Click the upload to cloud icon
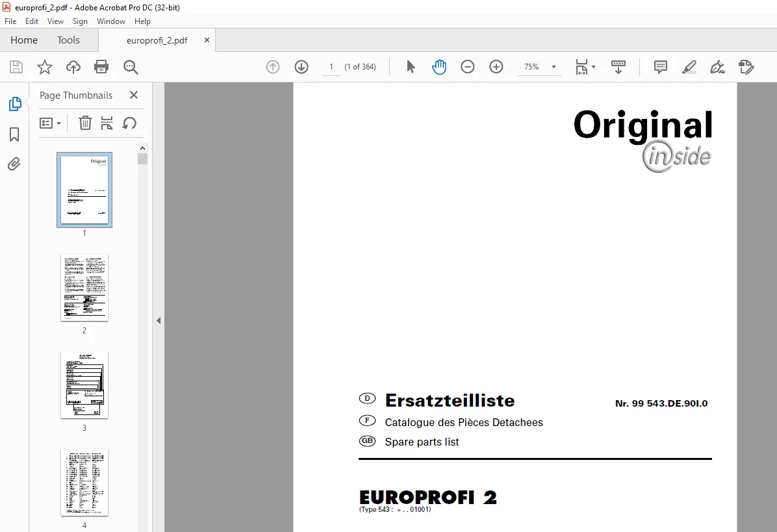The image size is (777, 532). pyautogui.click(x=73, y=67)
